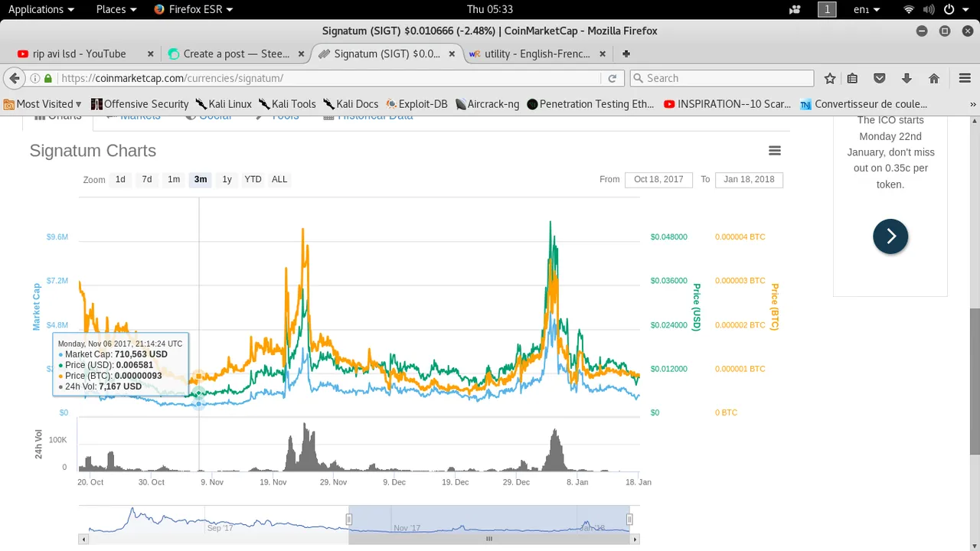Select the ALL zoom range
Image resolution: width=980 pixels, height=551 pixels.
pyautogui.click(x=279, y=179)
